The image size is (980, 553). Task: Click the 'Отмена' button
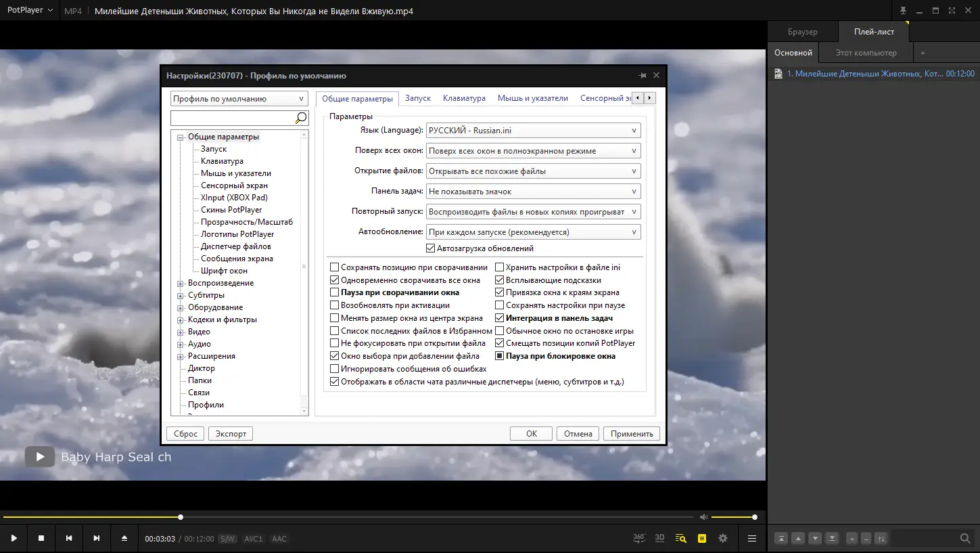click(x=578, y=434)
